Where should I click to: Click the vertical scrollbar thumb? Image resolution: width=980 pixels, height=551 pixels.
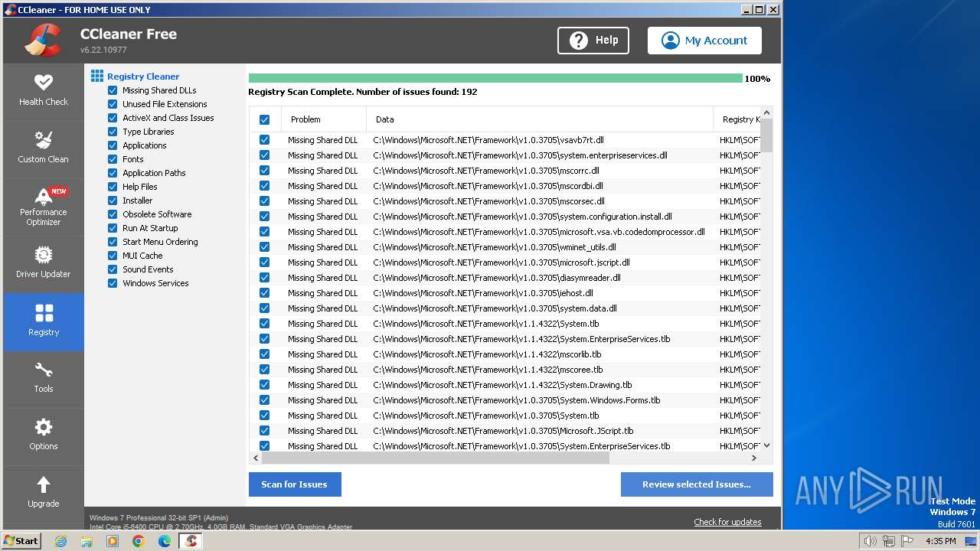tap(767, 135)
